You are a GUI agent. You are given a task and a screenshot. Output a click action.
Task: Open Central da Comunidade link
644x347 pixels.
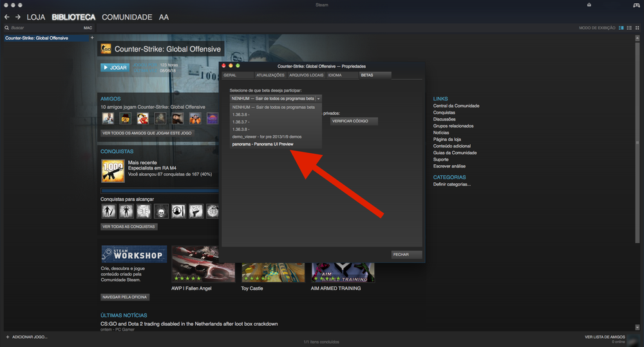(456, 106)
